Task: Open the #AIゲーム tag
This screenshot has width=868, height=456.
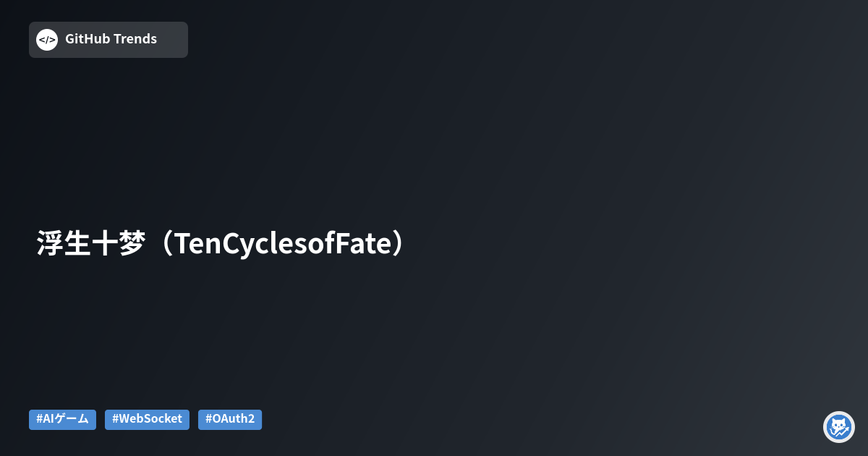Action: pyautogui.click(x=62, y=420)
